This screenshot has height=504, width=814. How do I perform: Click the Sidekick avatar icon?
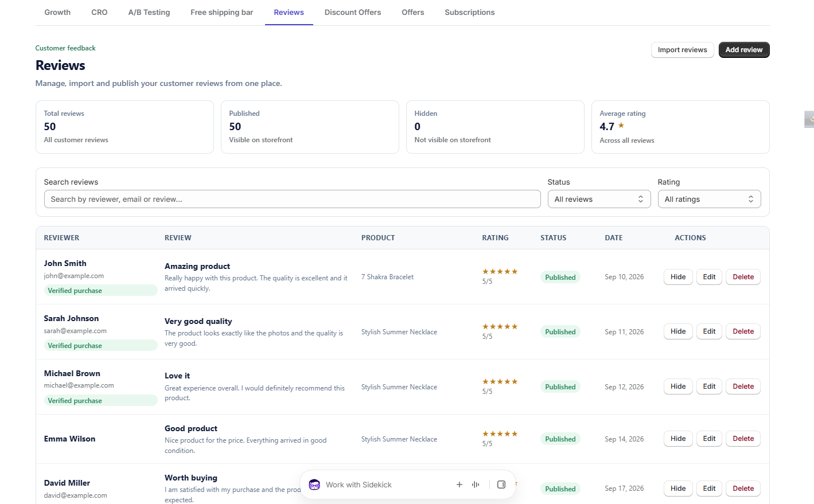click(x=314, y=485)
